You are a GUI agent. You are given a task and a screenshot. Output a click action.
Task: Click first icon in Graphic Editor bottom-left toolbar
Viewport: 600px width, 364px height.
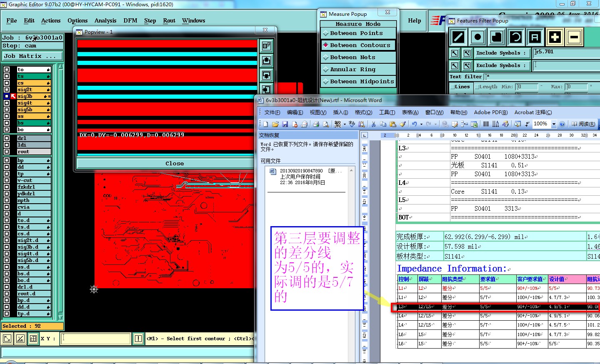7,339
